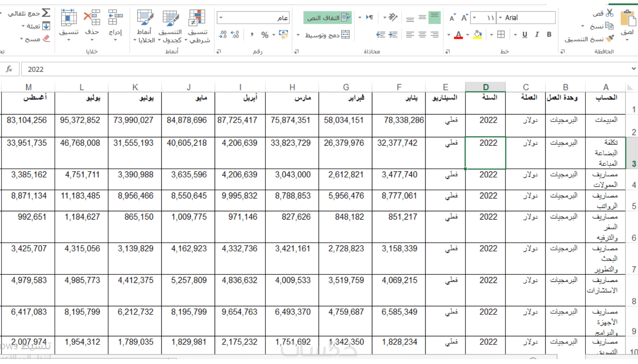638x364 pixels.
Task: Click the text orientation icon
Action: (393, 17)
